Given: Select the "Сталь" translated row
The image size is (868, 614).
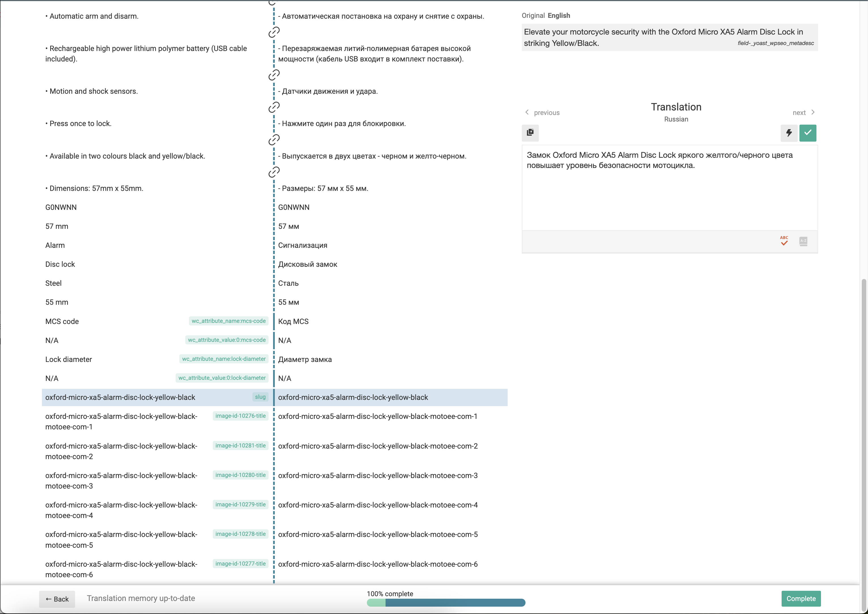Looking at the screenshot, I should point(288,283).
